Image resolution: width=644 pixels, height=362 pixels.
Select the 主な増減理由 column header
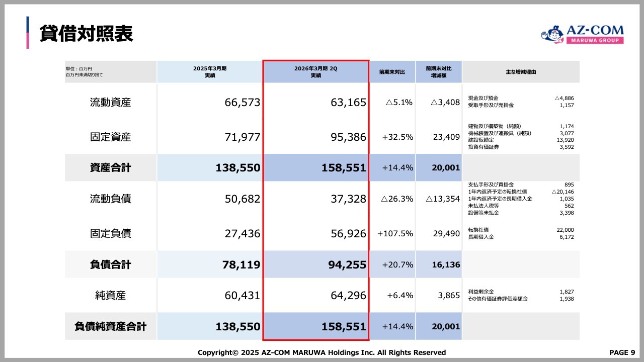521,72
